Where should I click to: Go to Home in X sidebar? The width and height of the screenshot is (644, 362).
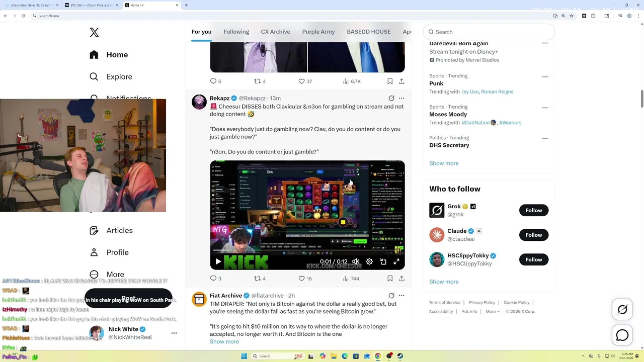[109, 55]
